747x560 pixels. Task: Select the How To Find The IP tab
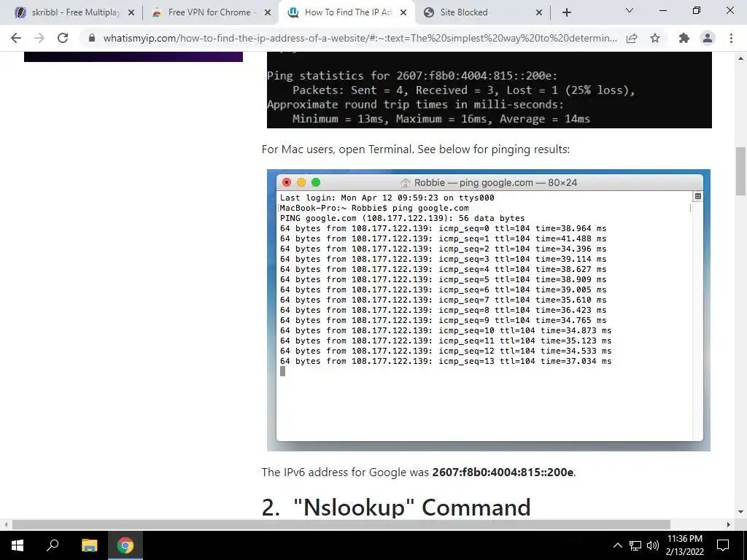[347, 12]
